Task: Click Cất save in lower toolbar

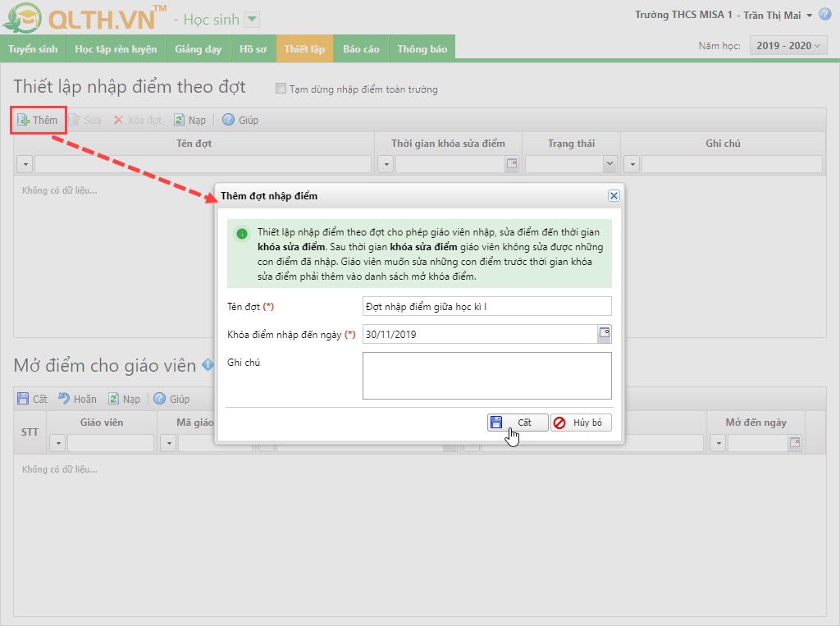Action: (32, 399)
